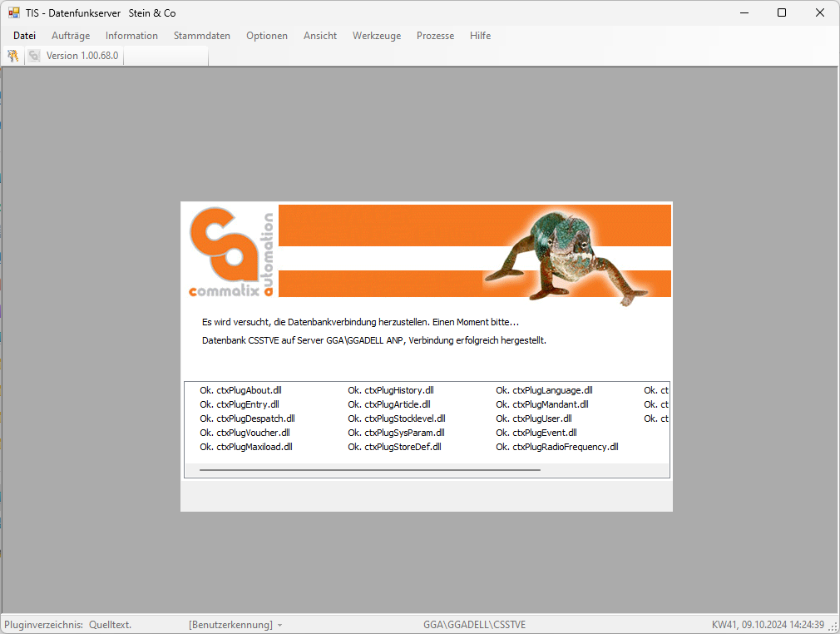840x634 pixels.
Task: Select the ctxPlugAbout.dll entry
Action: pyautogui.click(x=240, y=390)
